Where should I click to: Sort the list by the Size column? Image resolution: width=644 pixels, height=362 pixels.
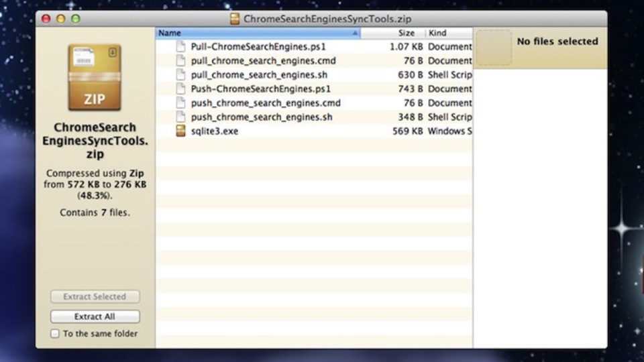407,33
